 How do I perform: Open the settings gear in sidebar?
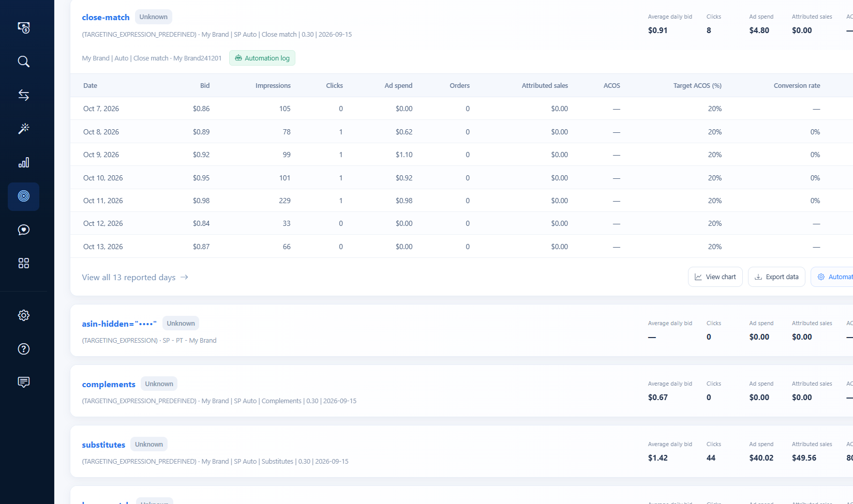point(24,315)
